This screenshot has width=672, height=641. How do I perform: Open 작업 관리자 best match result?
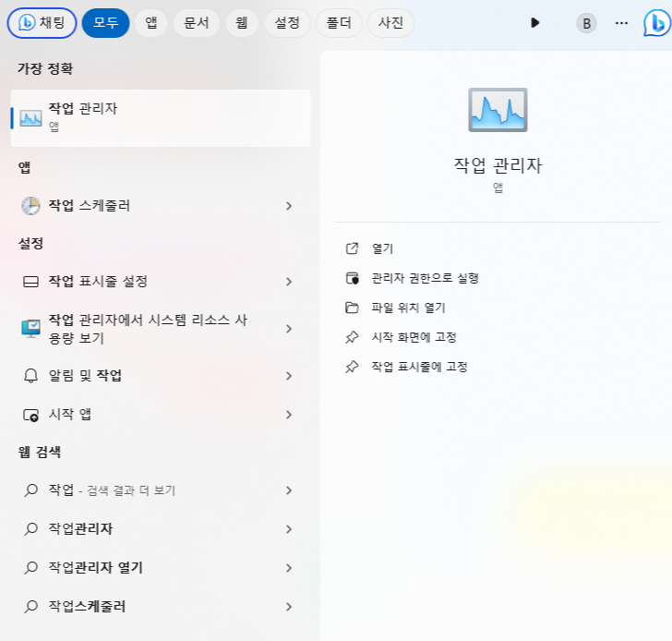click(x=161, y=118)
